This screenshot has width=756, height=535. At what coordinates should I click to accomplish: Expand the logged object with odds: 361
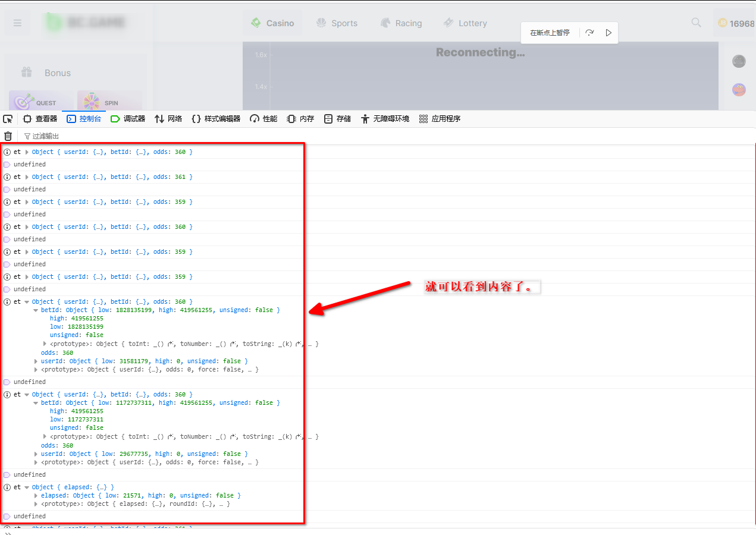27,177
